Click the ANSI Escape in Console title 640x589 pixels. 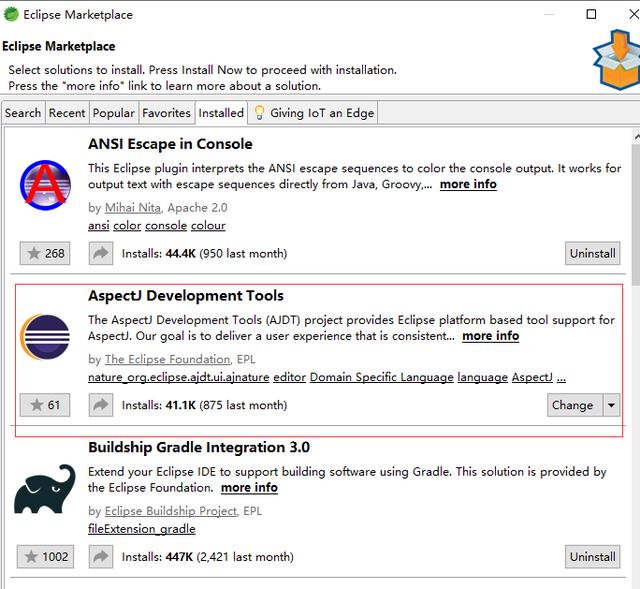170,144
